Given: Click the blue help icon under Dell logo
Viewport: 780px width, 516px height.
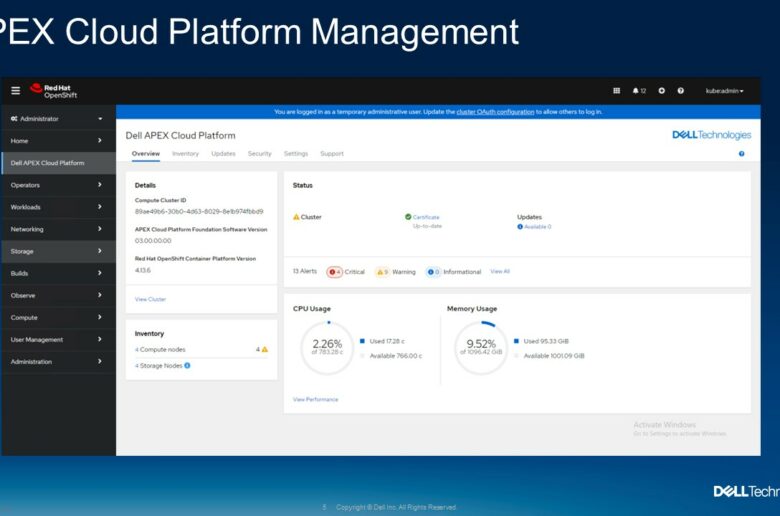Looking at the screenshot, I should pos(742,154).
